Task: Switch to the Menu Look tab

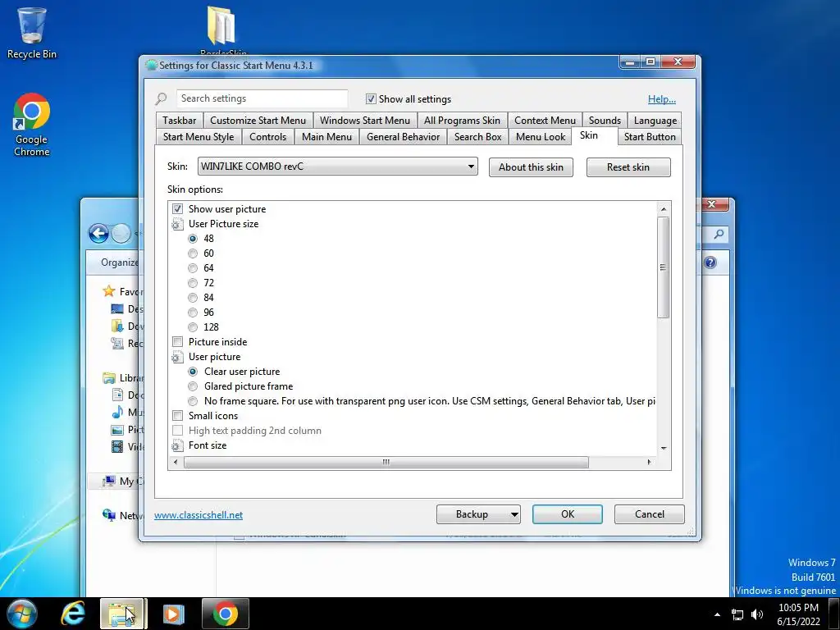Action: tap(541, 137)
